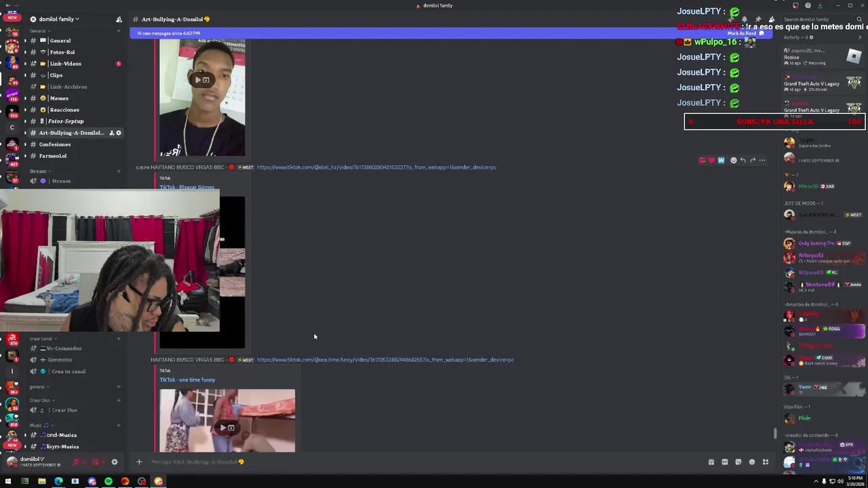The width and height of the screenshot is (868, 488).
Task: Add the W reaction from hover bar
Action: coord(721,161)
